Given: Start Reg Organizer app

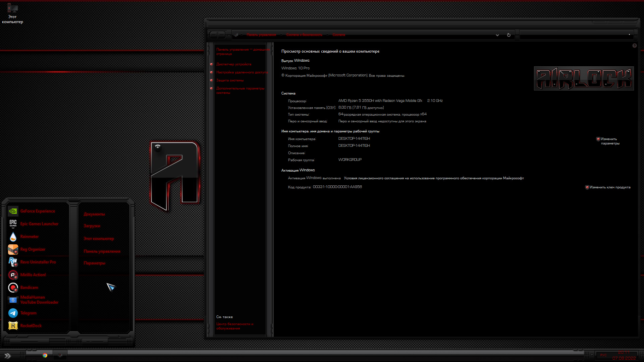Looking at the screenshot, I should coord(33,249).
